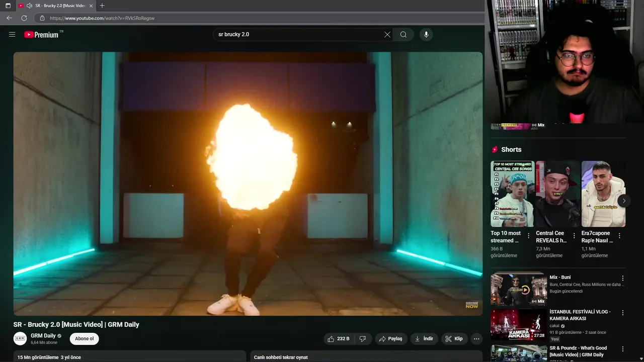Click 'Top 10 most streamed' Short title
This screenshot has height=362, width=644.
click(506, 237)
